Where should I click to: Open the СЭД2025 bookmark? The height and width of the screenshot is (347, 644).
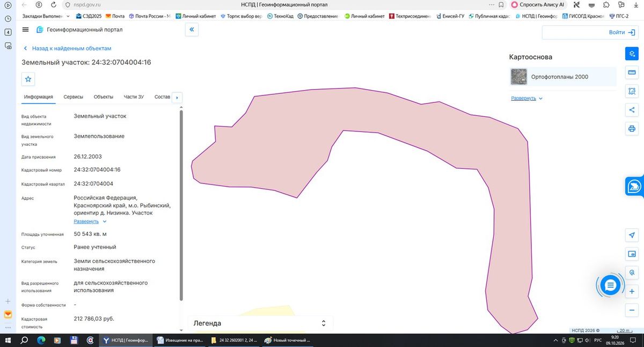tap(89, 16)
